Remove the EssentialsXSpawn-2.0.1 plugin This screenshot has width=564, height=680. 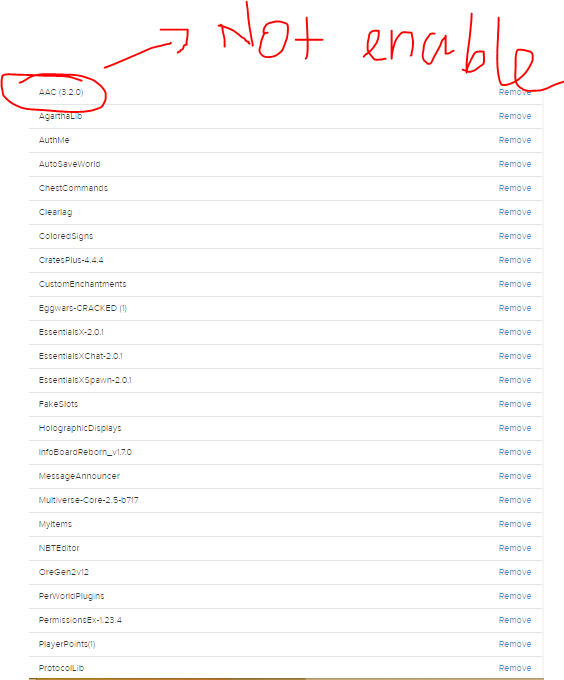pyautogui.click(x=515, y=380)
